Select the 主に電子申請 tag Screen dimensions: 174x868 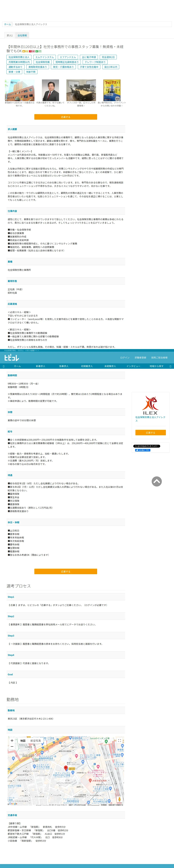pos(89,57)
